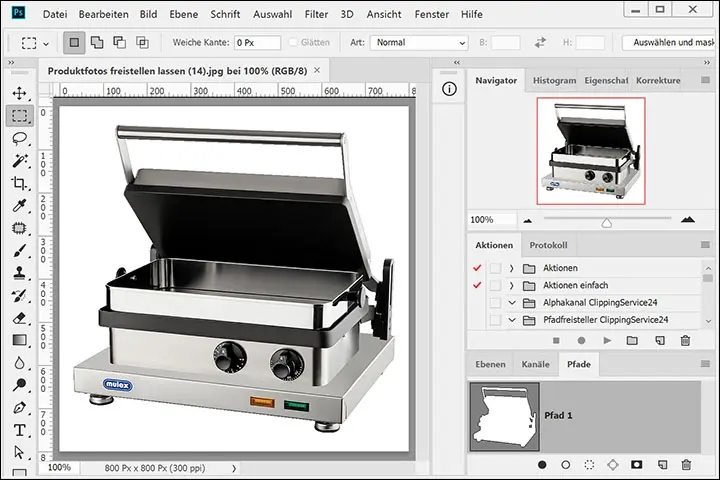Choose the Eyedropper tool
This screenshot has height=480, width=720.
pos(19,206)
